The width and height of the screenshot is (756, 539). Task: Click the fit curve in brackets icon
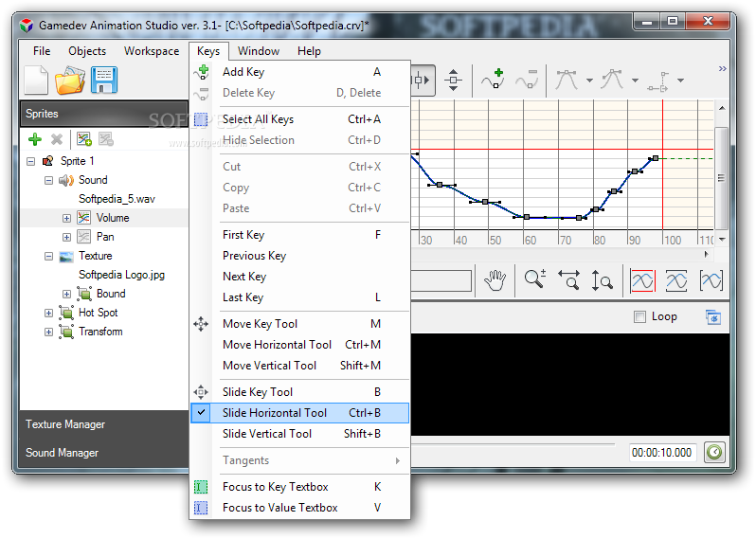[x=711, y=280]
